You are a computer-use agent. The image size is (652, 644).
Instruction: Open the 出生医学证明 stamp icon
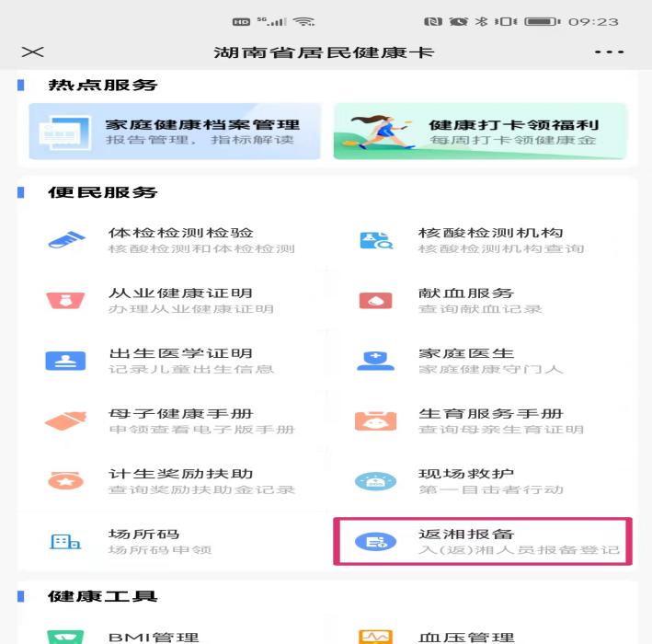tap(65, 361)
